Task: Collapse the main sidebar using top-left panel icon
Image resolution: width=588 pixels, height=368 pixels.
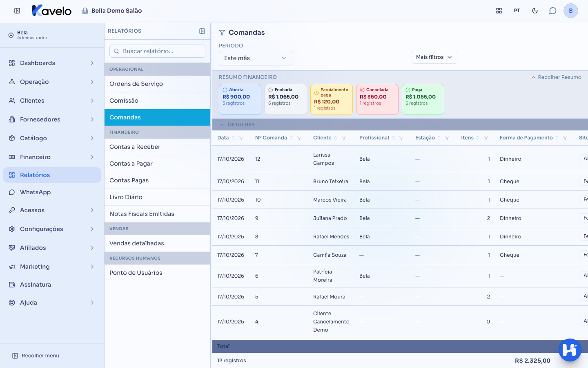Action: click(17, 11)
